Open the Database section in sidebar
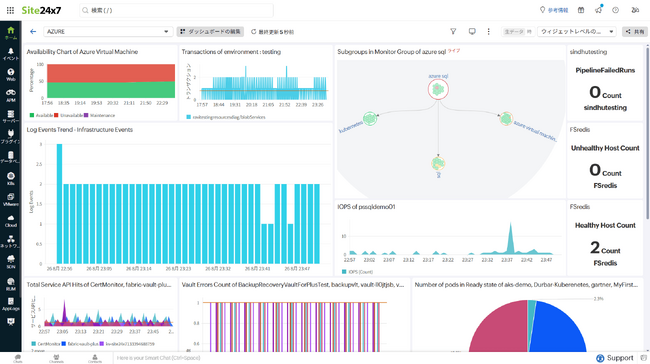This screenshot has width=650, height=364. click(x=11, y=158)
